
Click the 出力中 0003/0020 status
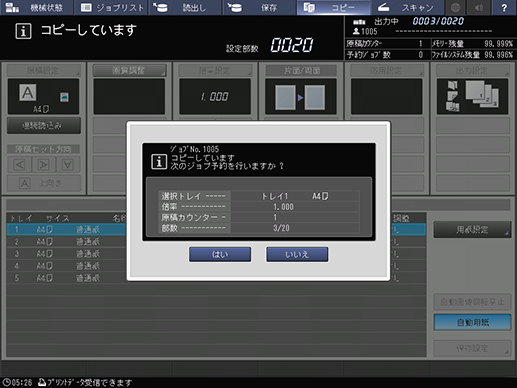[438, 21]
